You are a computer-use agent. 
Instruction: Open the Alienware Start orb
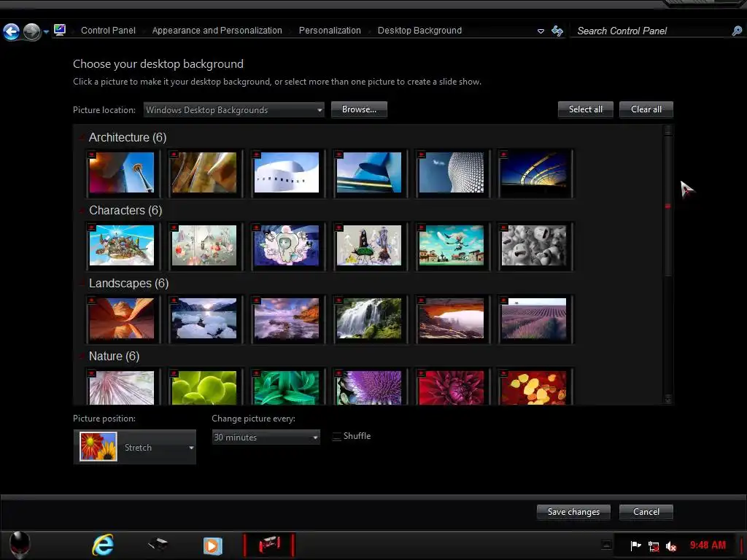point(20,545)
